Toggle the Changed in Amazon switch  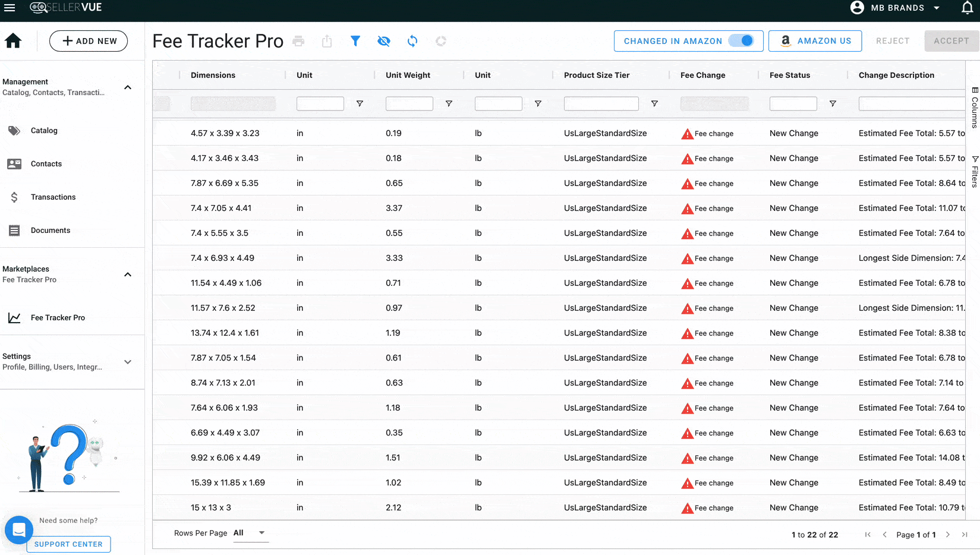741,40
